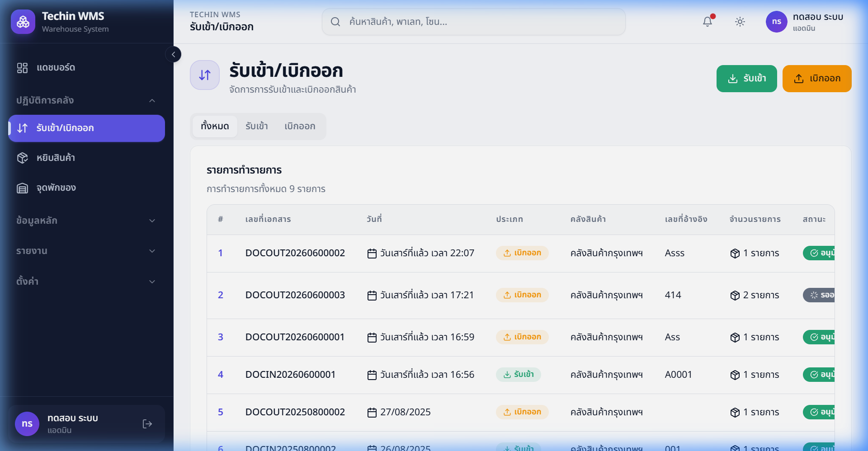Click document DOCOUT20260600001
The height and width of the screenshot is (451, 868).
(x=295, y=337)
